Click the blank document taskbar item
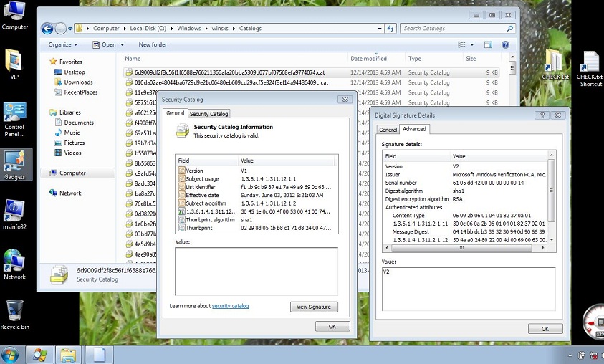The height and width of the screenshot is (364, 604). click(x=99, y=355)
